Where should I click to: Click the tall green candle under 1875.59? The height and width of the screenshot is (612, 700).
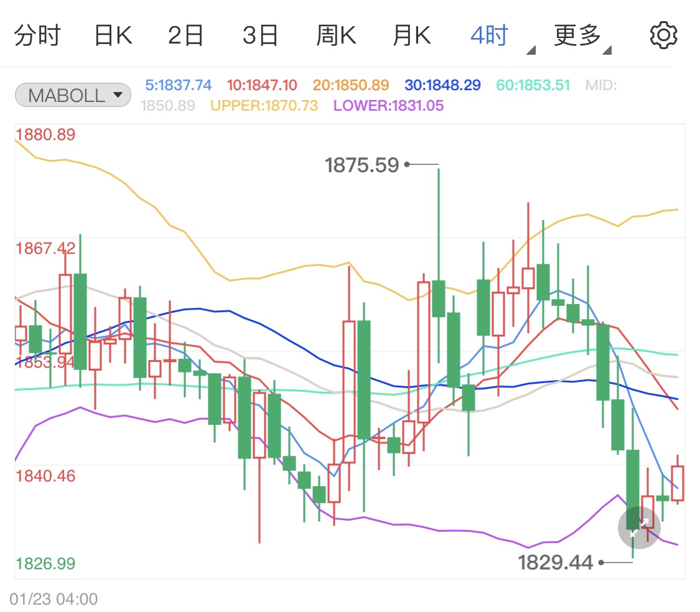(439, 299)
